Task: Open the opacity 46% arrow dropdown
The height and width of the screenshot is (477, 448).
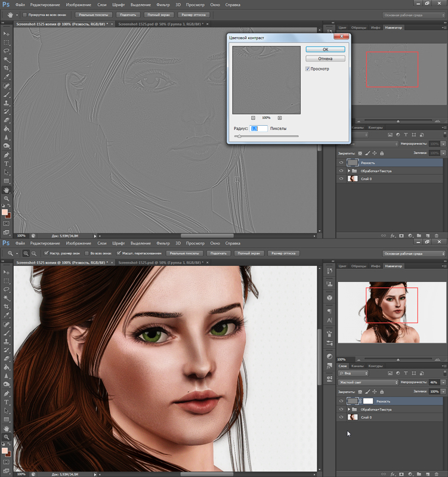Action: point(443,382)
